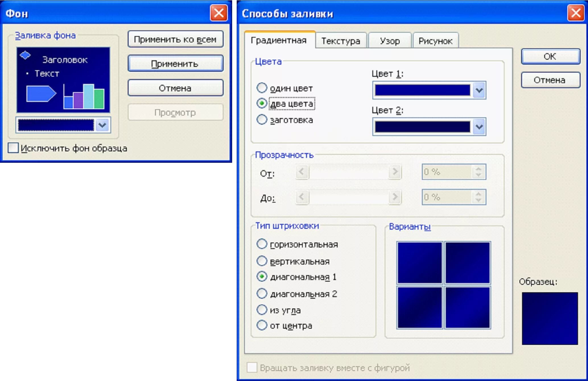Close the Способы заливки dialog
588x381 pixels.
576,13
